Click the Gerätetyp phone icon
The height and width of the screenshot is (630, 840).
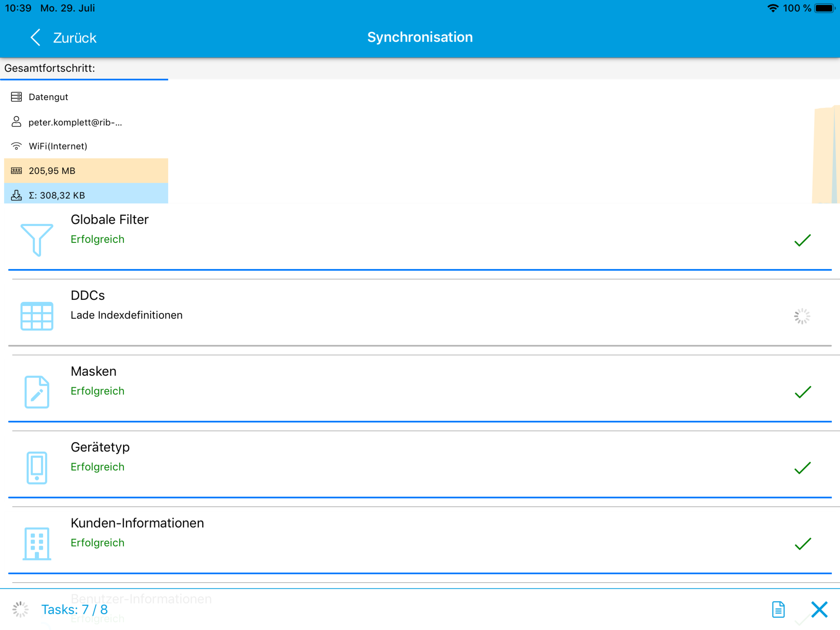point(37,468)
